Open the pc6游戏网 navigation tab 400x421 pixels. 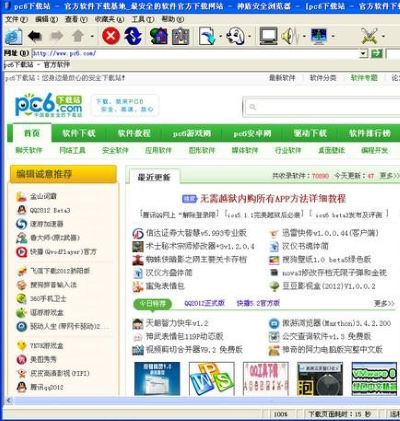point(192,133)
